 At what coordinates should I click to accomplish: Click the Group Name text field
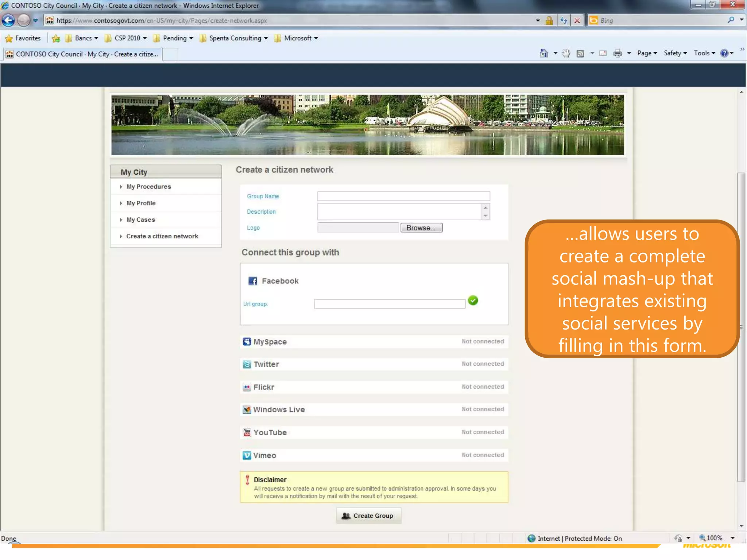403,196
